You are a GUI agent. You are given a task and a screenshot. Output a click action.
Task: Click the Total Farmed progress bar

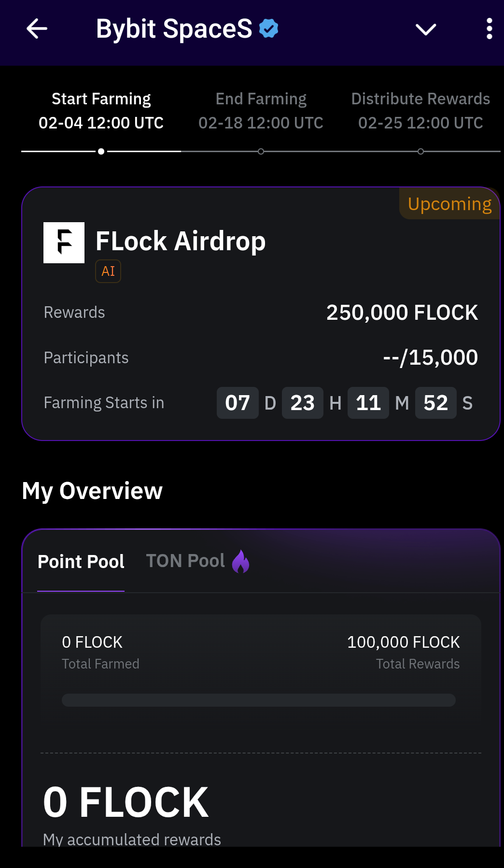[258, 700]
